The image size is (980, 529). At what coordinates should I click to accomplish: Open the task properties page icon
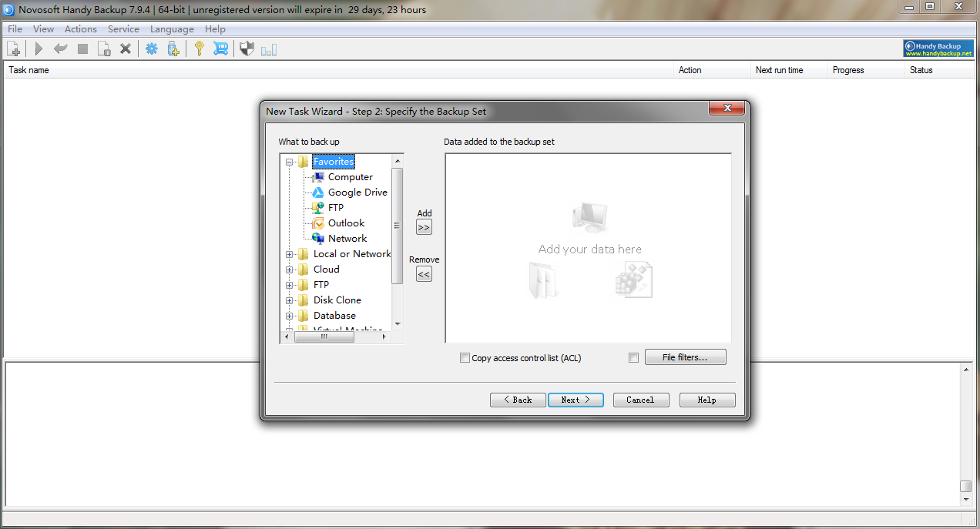click(x=104, y=49)
